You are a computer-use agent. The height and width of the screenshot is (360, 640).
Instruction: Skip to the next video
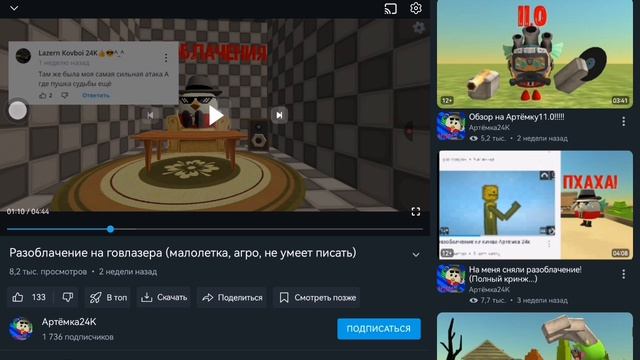(279, 116)
